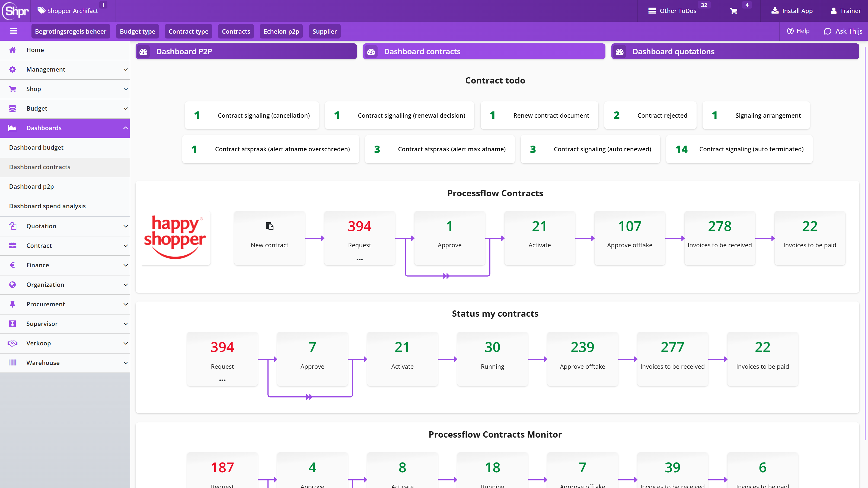This screenshot has width=868, height=488.
Task: Click the Help question mark icon
Action: 790,31
